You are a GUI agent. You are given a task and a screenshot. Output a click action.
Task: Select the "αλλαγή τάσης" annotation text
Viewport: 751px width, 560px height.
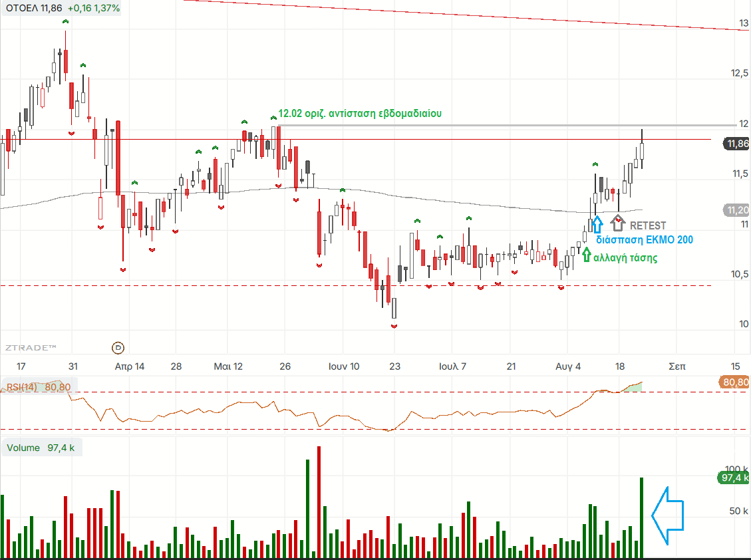point(625,258)
